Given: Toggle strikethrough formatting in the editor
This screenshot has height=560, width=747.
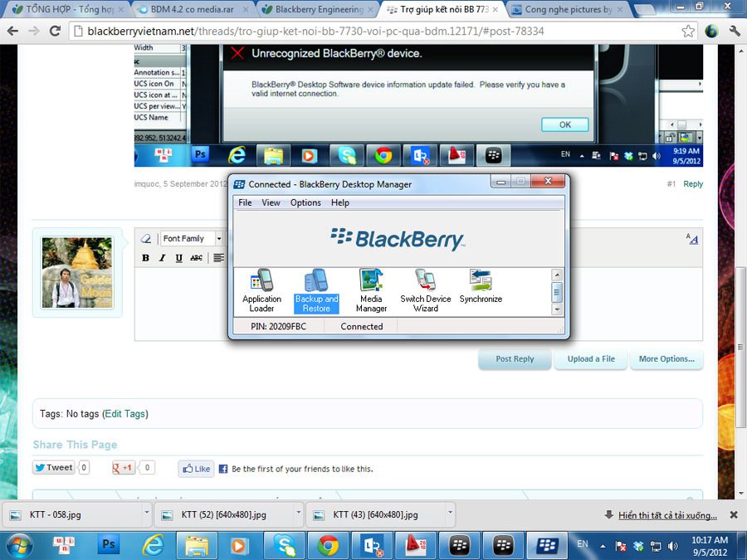Looking at the screenshot, I should click(x=196, y=258).
